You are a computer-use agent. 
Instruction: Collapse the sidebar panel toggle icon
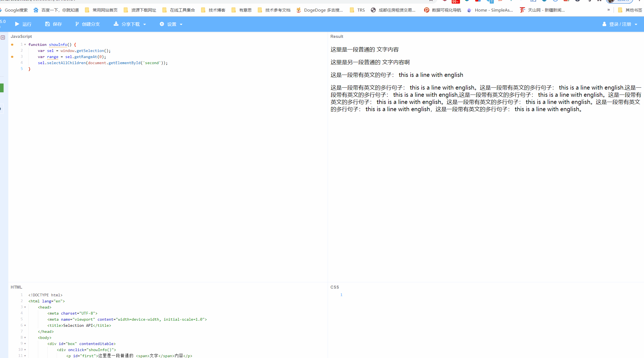point(3,37)
